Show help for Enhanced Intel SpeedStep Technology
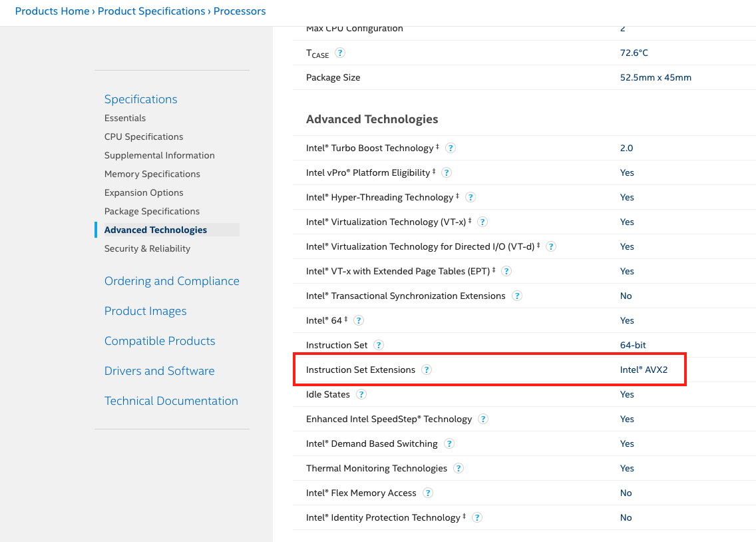Image resolution: width=756 pixels, height=542 pixels. [483, 419]
